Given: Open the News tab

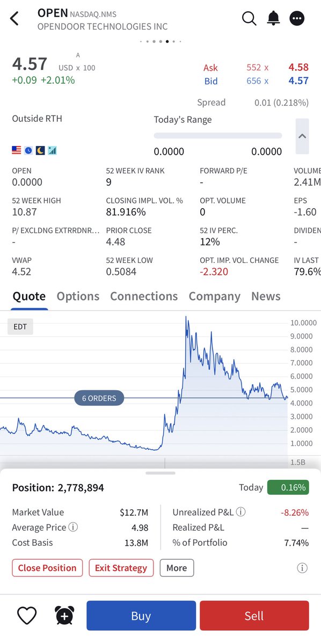Looking at the screenshot, I should click(266, 296).
